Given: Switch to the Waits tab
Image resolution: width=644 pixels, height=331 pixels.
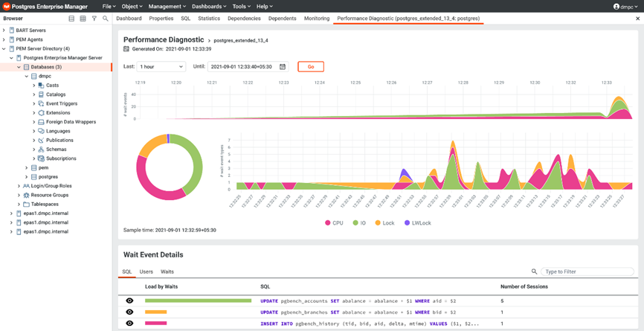Looking at the screenshot, I should [167, 271].
